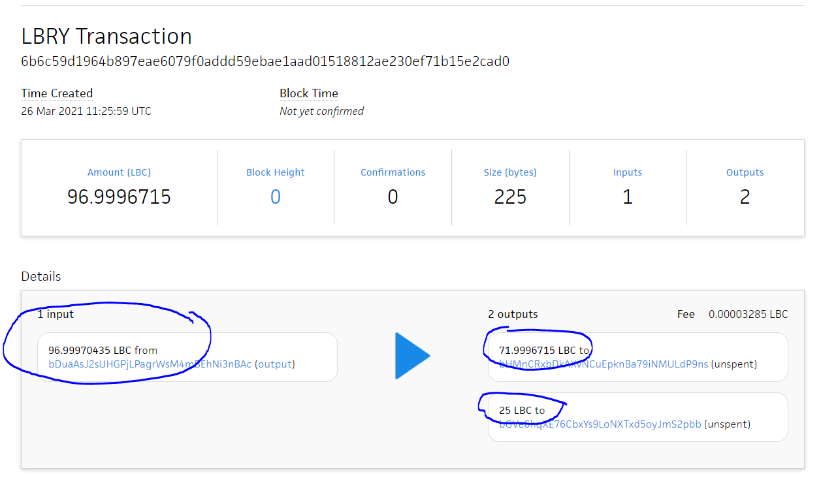This screenshot has width=838, height=504.
Task: Click the Details section heading
Action: click(41, 276)
